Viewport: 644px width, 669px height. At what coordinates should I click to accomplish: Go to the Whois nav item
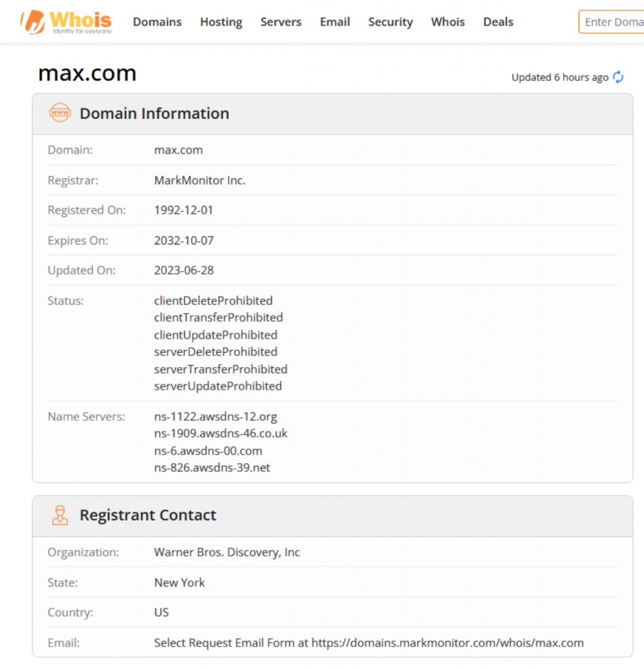pos(447,22)
